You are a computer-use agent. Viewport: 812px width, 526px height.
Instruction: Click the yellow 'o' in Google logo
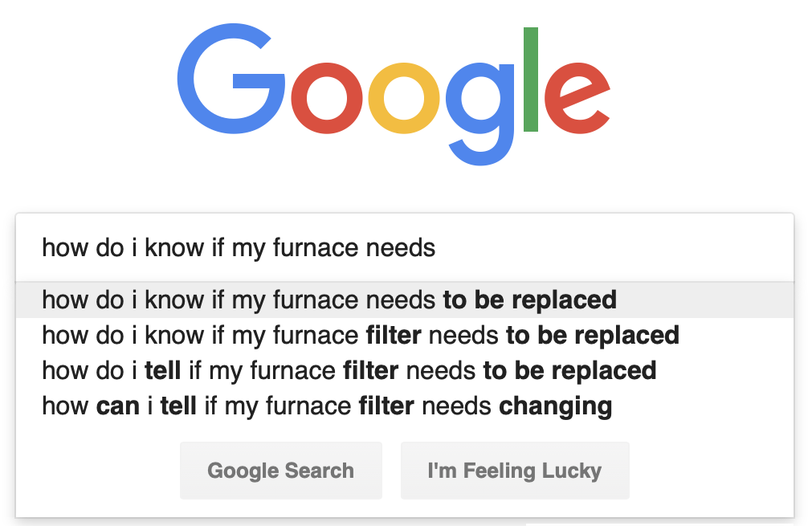404,98
